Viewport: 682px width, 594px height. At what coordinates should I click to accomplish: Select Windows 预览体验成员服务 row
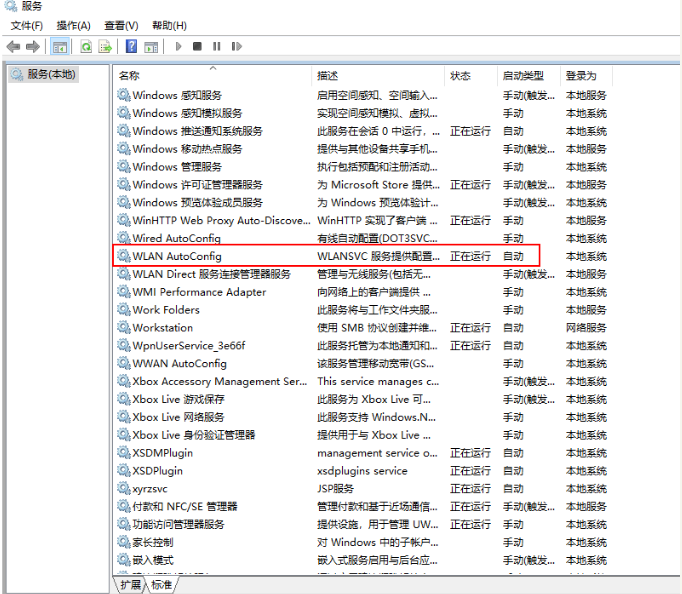(x=362, y=202)
